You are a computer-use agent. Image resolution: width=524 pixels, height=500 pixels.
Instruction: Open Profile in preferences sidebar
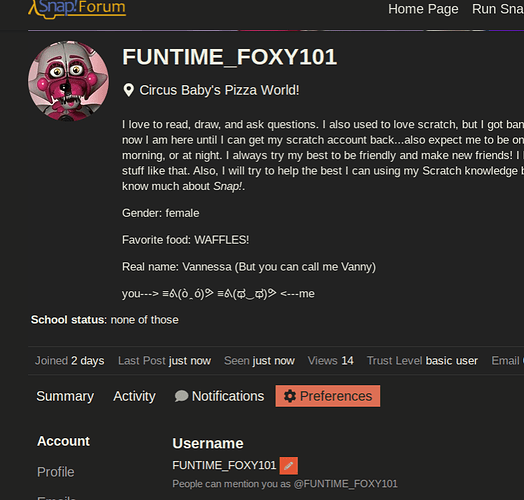[56, 472]
